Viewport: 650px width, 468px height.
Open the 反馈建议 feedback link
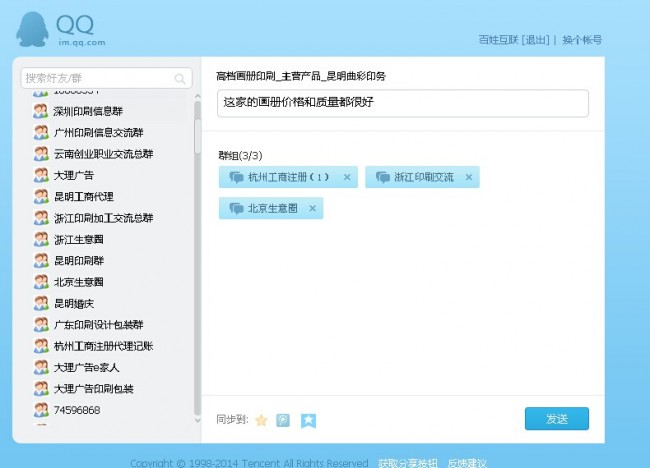click(467, 463)
